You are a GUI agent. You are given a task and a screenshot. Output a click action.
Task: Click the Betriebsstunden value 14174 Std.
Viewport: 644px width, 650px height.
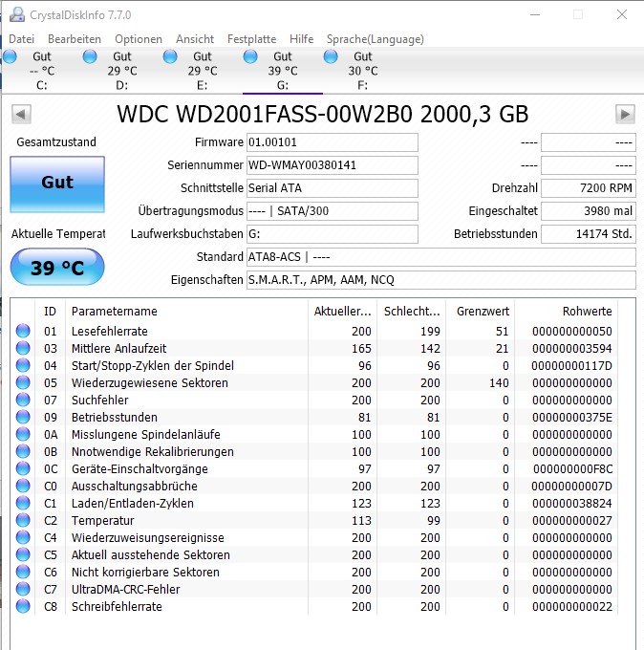coord(588,234)
